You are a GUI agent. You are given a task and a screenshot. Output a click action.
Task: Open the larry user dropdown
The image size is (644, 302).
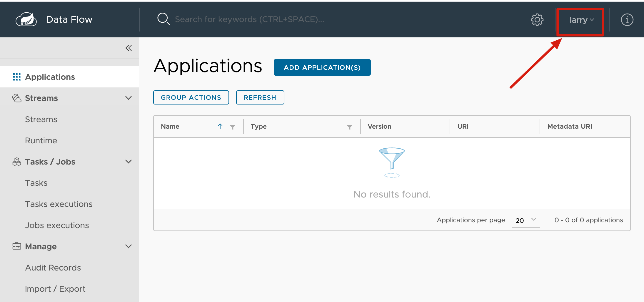click(x=581, y=20)
